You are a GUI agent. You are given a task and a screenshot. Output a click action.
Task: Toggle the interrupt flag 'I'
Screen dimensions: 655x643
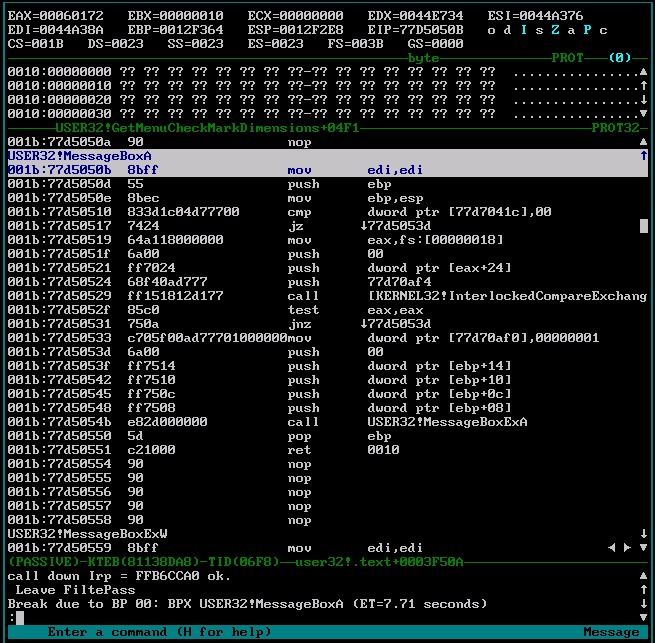point(523,30)
